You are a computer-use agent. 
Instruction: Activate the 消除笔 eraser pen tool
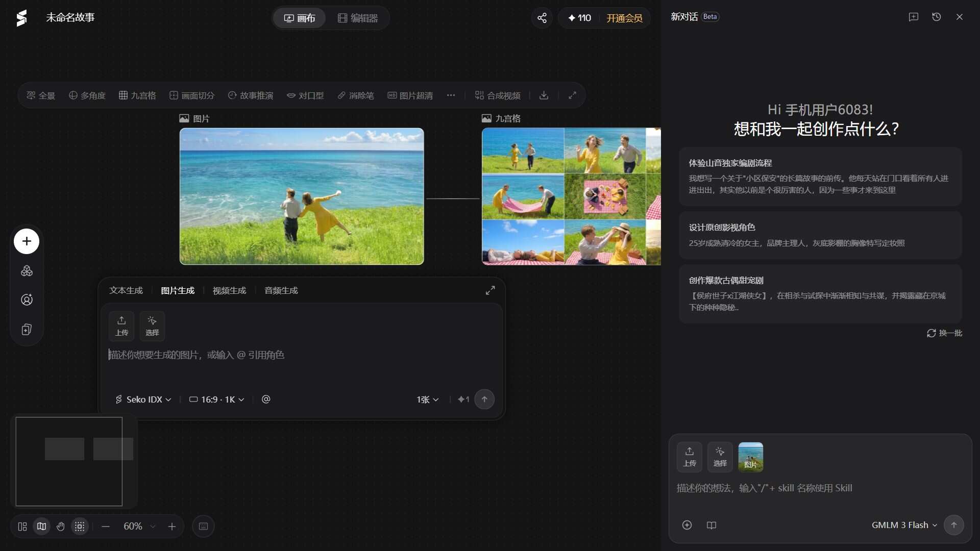pyautogui.click(x=356, y=95)
